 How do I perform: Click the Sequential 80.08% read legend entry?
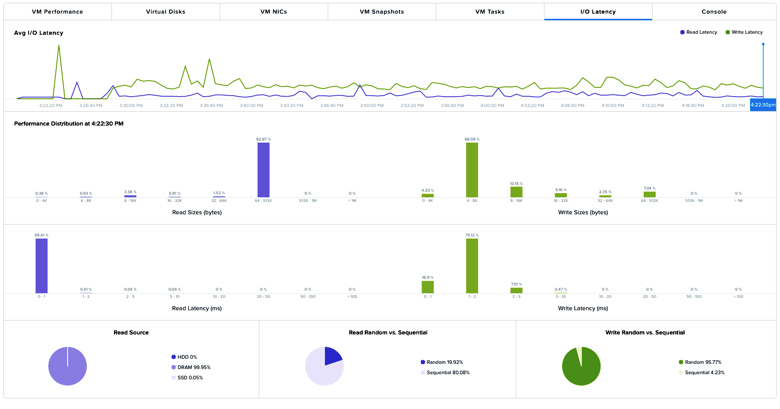click(x=445, y=372)
